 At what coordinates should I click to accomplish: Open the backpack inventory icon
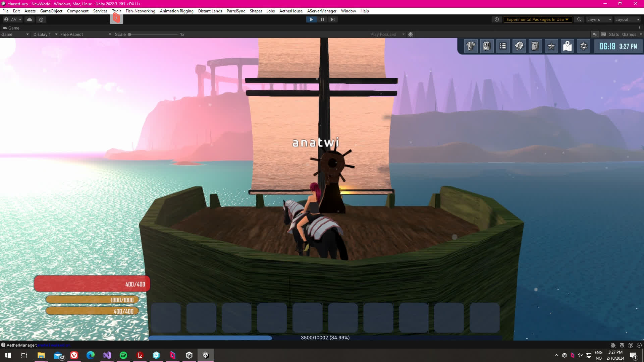coord(487,46)
